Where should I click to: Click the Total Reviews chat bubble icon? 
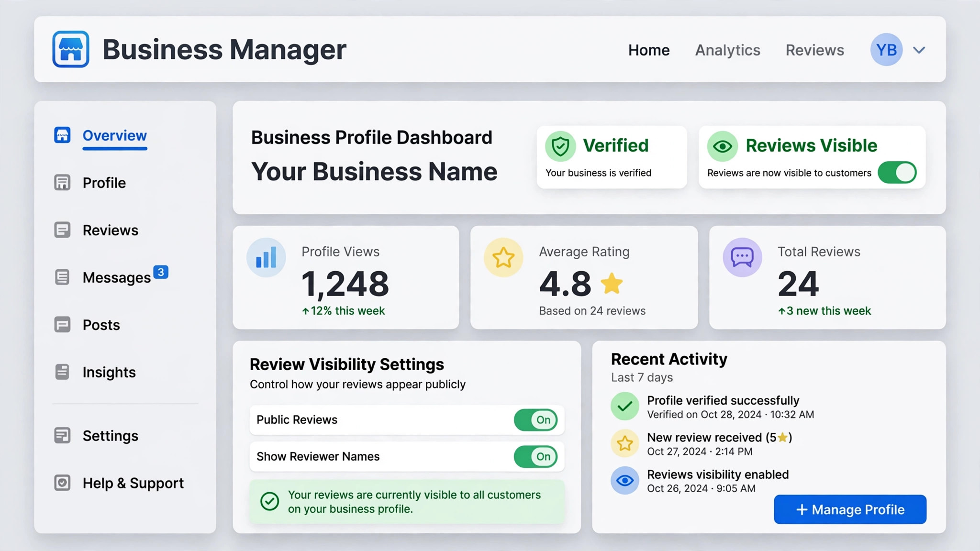coord(742,258)
